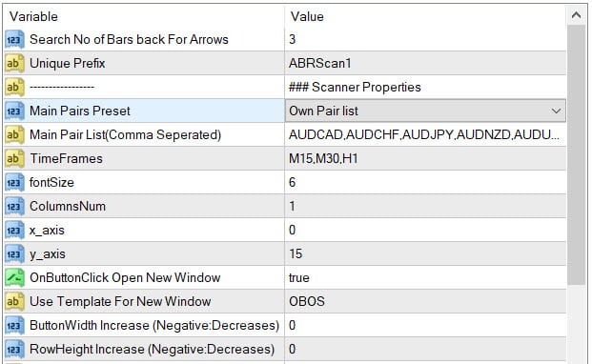Click string icon next to TimeFrames
Viewport: 592px width, 364px height.
(x=14, y=159)
